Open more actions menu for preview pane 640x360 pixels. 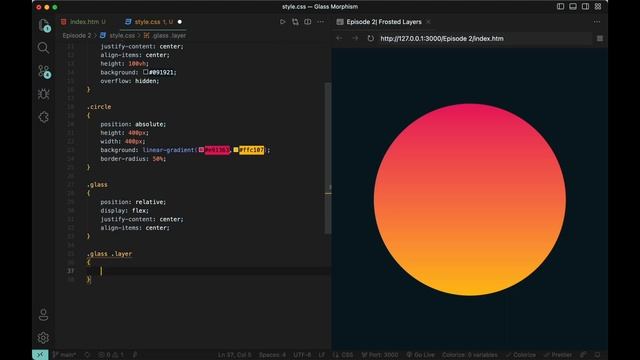[x=597, y=22]
